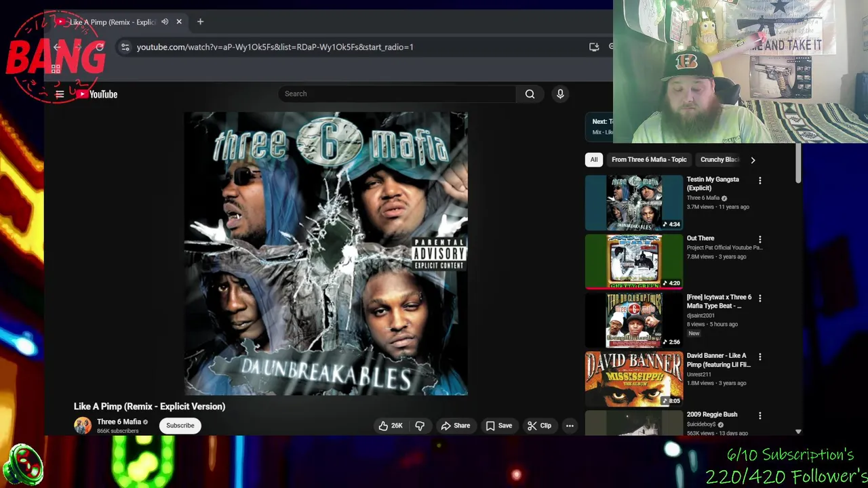Click the Unrest211 channel name
Viewport: 868px width, 488px height.
[x=698, y=374]
